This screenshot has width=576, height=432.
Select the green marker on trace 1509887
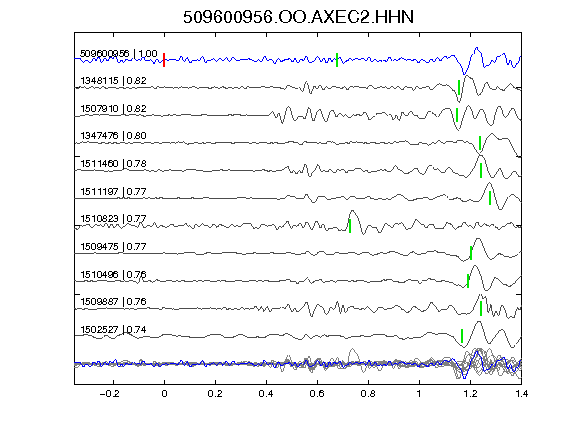point(481,309)
